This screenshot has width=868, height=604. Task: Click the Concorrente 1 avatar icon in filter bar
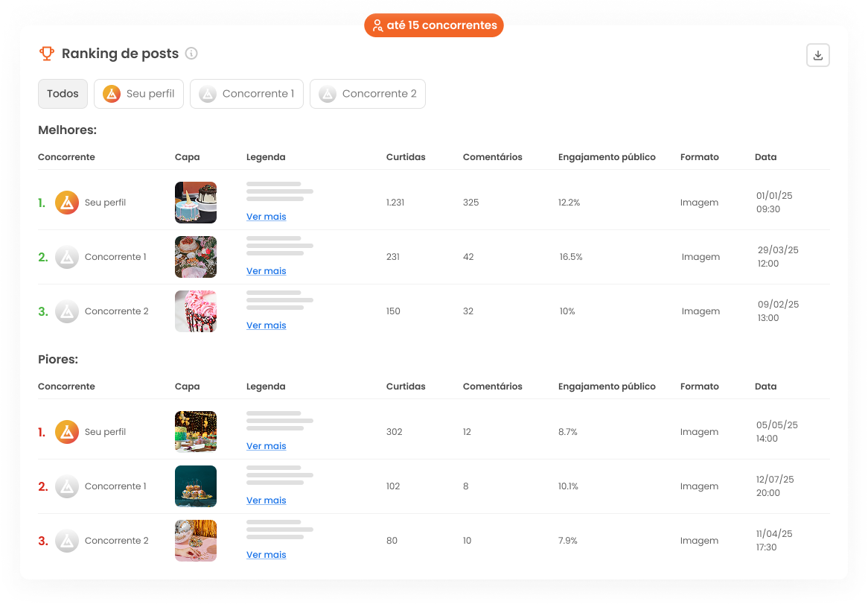[206, 94]
